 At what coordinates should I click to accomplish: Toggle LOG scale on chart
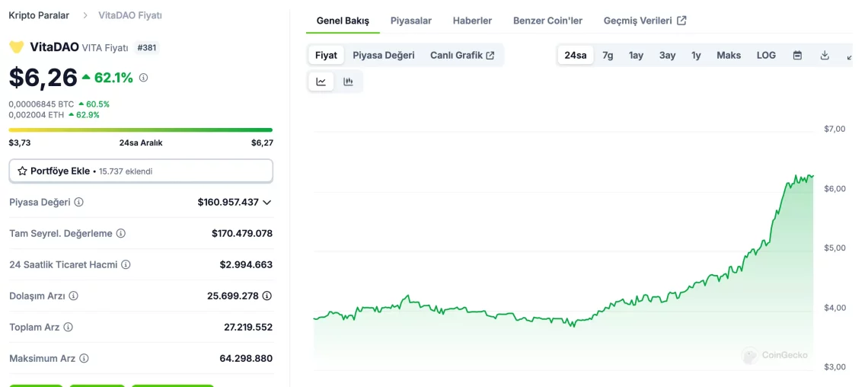(x=766, y=55)
